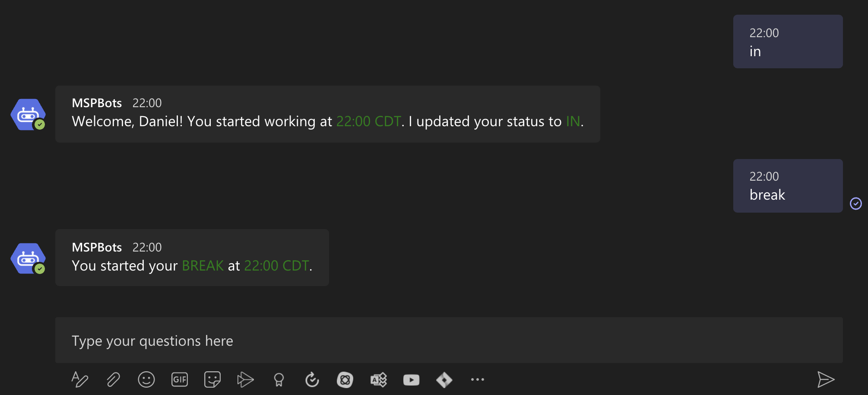The image size is (868, 395).
Task: Click MSPBots avatar beside the Welcome message
Action: pyautogui.click(x=29, y=115)
